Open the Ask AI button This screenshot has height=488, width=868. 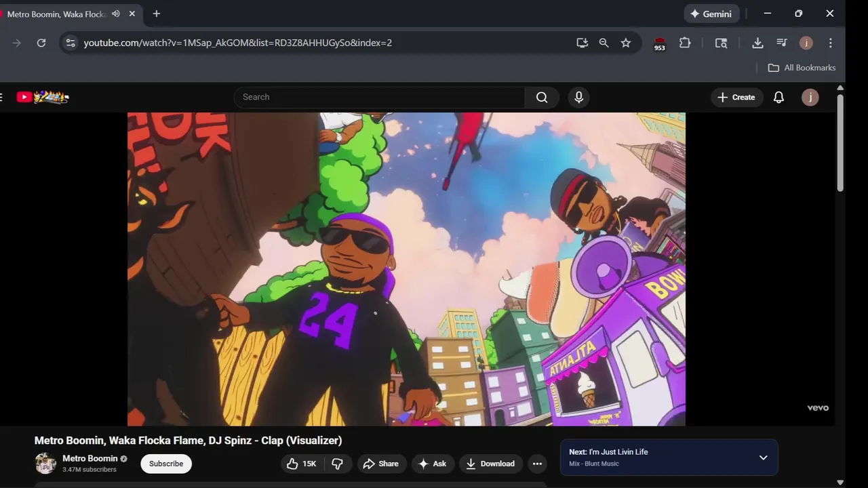click(x=432, y=464)
